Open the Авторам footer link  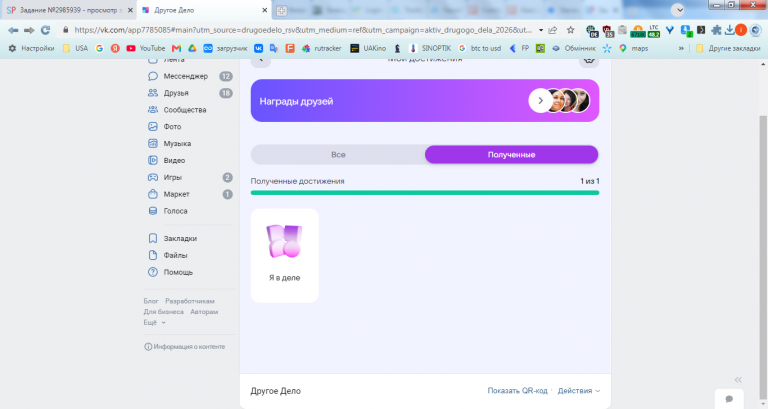(204, 312)
